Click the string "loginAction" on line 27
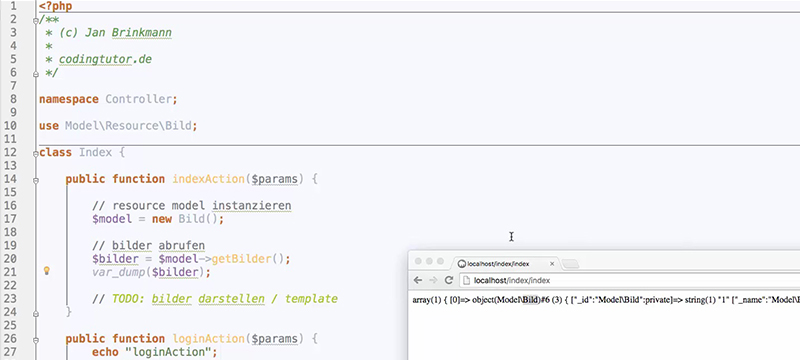 168,352
